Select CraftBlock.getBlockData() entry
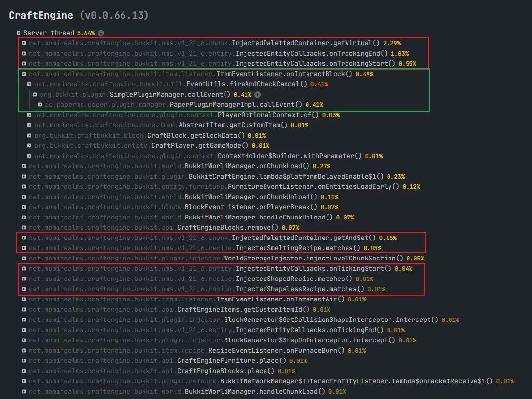This screenshot has width=532, height=399. pyautogui.click(x=195, y=136)
